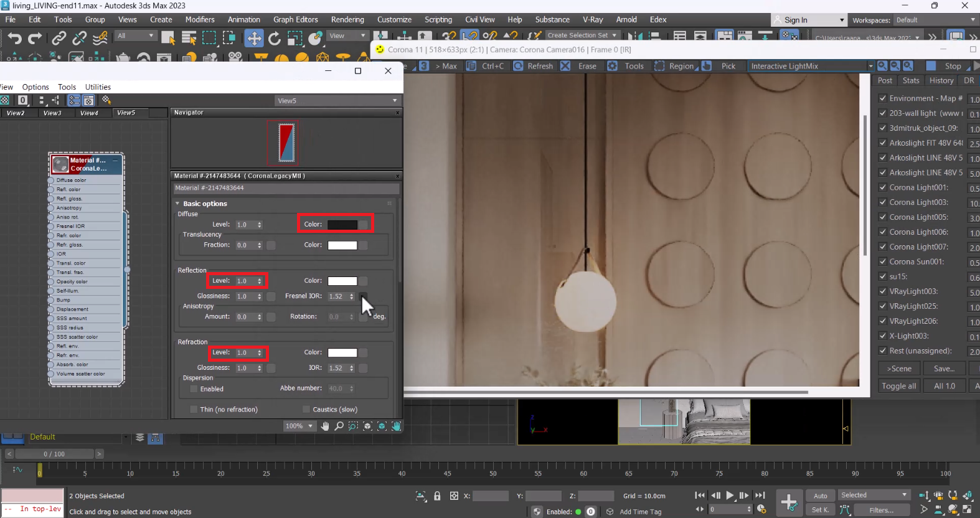Select the Bind to Space Warp tool

(100, 39)
